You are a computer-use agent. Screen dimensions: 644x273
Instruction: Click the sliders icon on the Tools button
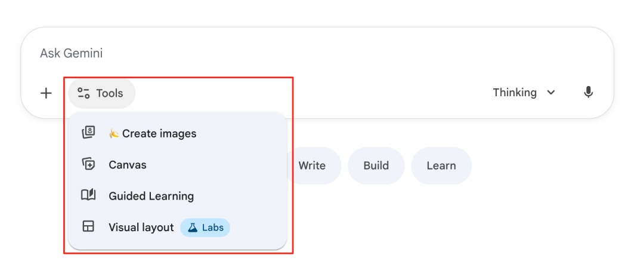[x=83, y=93]
